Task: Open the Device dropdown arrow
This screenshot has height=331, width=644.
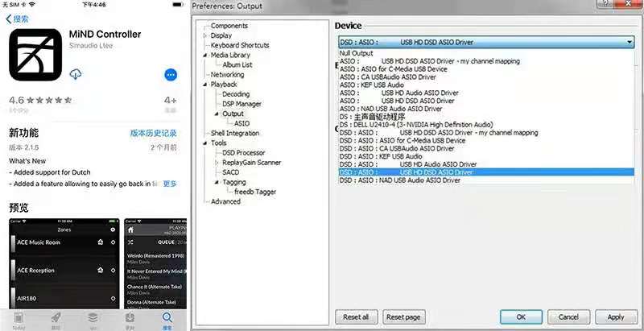Action: coord(629,42)
